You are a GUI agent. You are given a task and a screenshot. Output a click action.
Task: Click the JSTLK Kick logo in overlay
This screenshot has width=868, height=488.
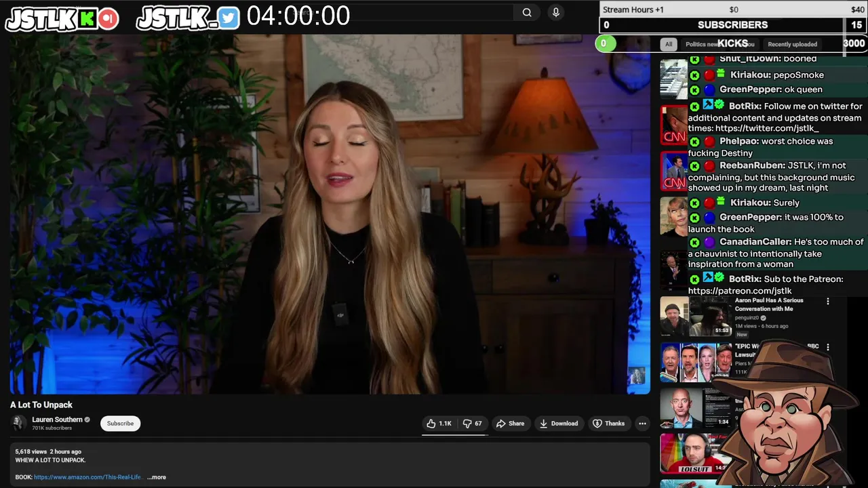pos(62,19)
